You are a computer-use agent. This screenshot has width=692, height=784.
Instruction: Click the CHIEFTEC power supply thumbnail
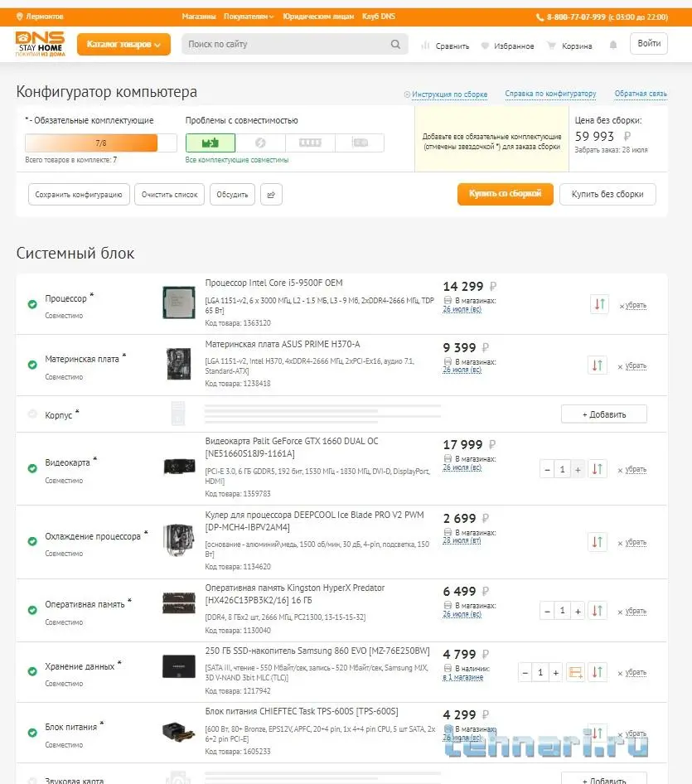[179, 732]
